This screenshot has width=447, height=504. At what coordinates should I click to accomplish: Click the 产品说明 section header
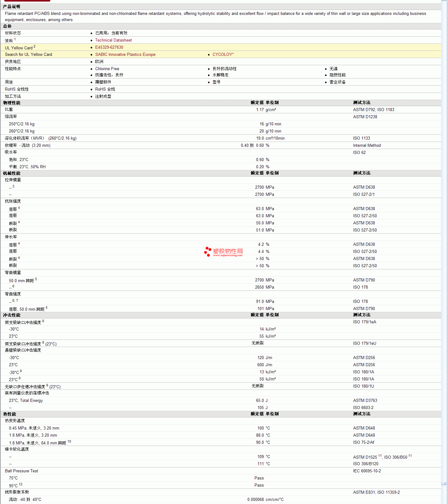point(12,7)
